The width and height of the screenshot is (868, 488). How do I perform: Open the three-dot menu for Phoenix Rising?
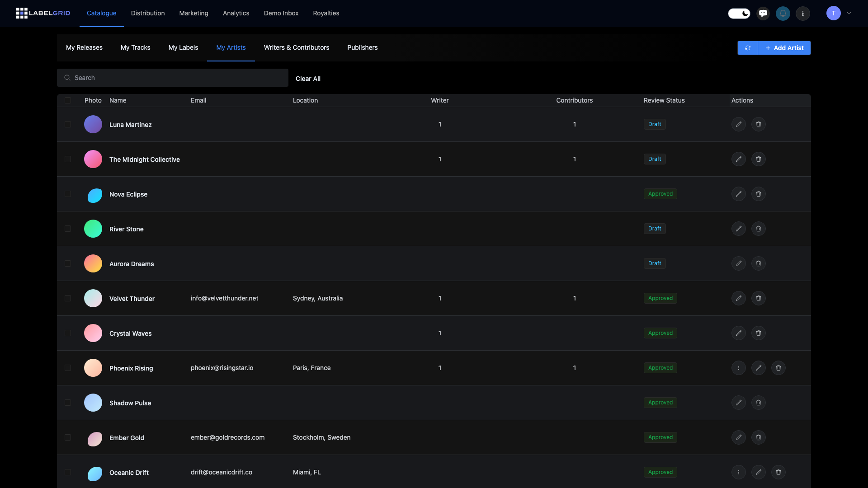[x=739, y=368]
